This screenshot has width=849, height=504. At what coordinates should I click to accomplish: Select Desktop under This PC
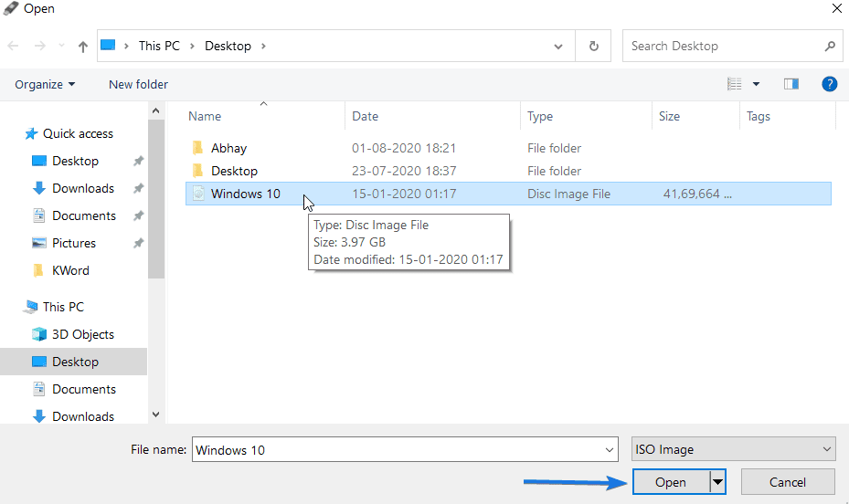coord(75,362)
